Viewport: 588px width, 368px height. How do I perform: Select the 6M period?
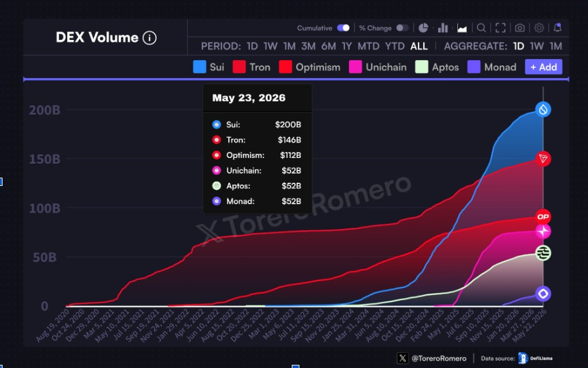(329, 46)
